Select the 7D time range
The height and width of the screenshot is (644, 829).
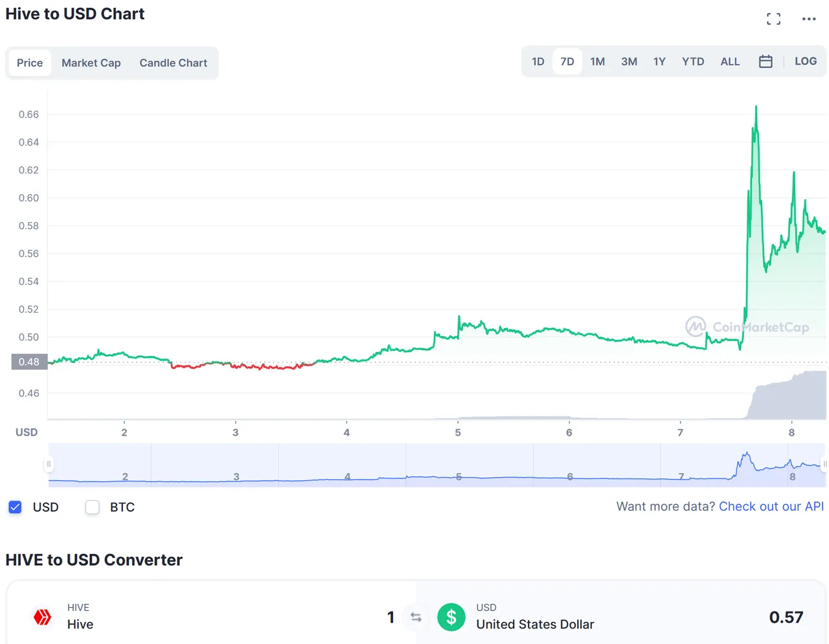point(567,61)
